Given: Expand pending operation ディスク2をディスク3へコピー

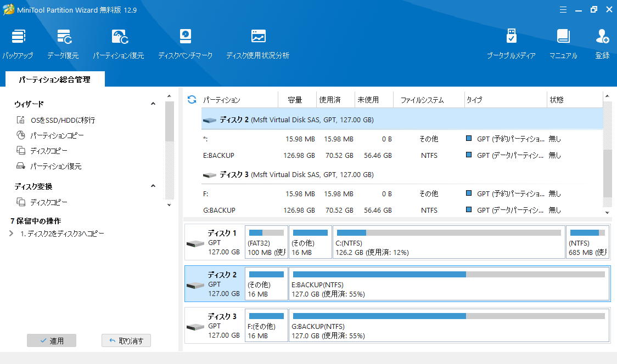Looking at the screenshot, I should coord(11,234).
